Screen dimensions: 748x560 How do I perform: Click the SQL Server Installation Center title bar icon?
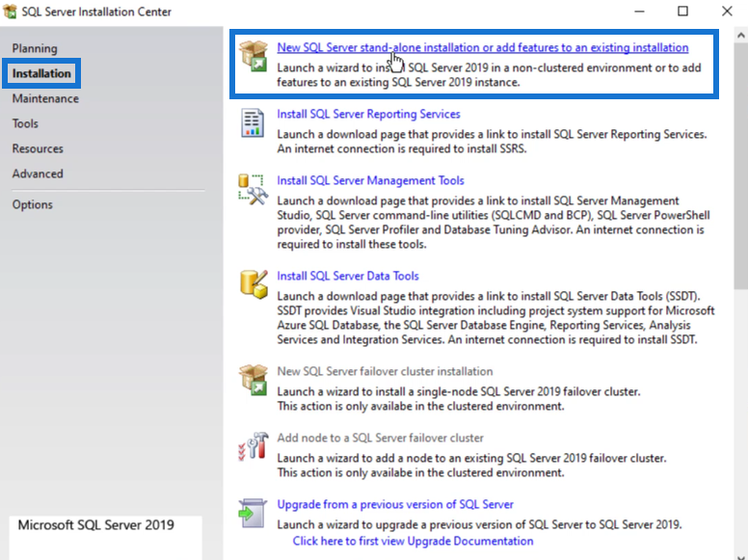click(x=10, y=12)
